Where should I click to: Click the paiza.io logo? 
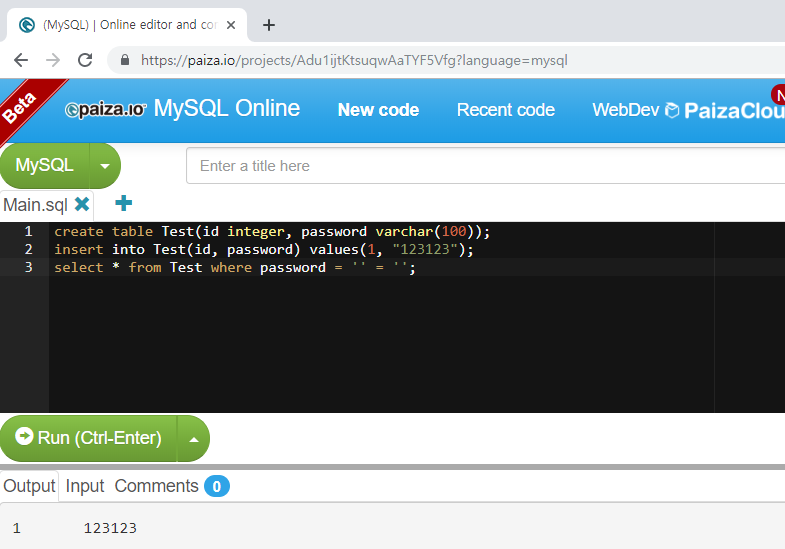[x=106, y=110]
